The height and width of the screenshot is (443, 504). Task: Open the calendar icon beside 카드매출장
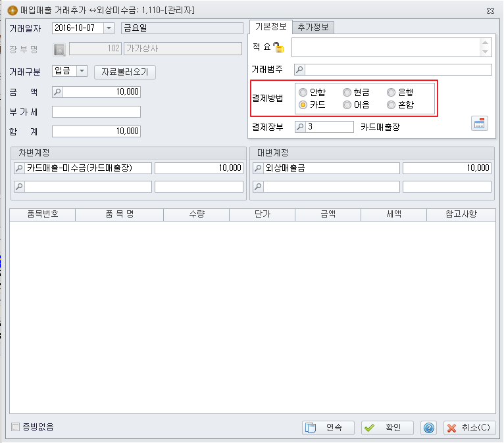(479, 124)
